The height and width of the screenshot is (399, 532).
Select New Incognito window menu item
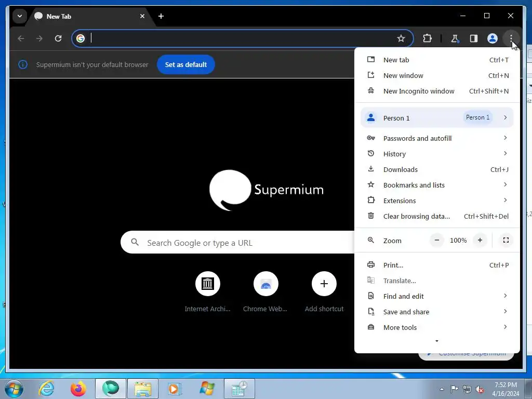[x=437, y=91]
